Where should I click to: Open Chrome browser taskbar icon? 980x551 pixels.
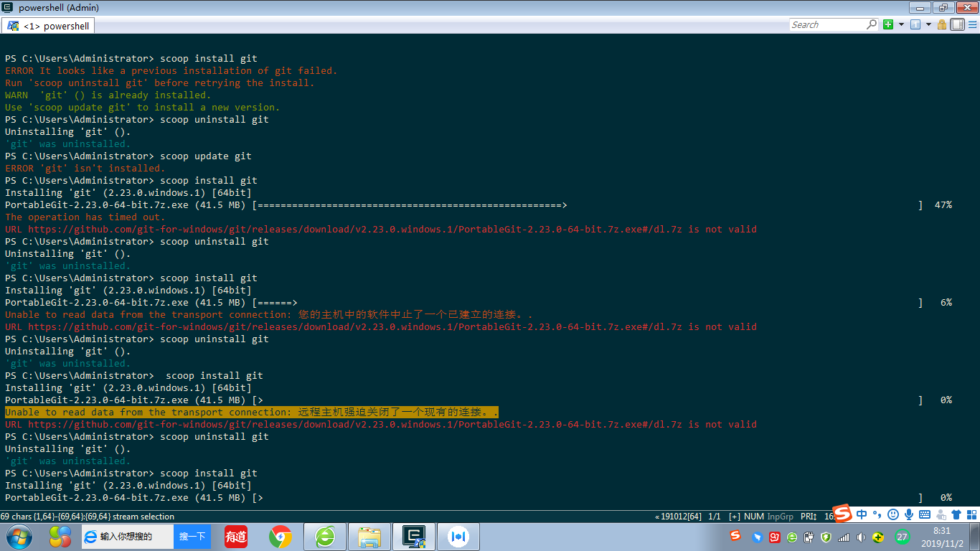[x=281, y=537]
